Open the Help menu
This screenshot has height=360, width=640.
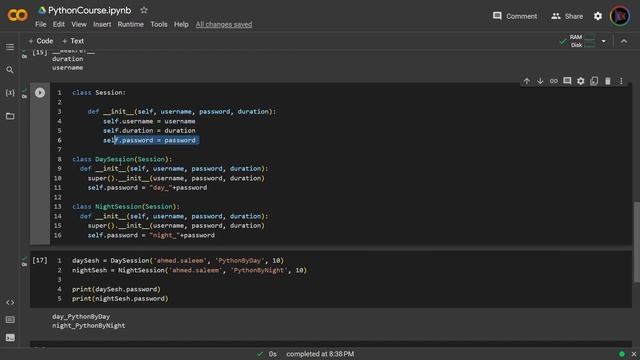click(181, 24)
